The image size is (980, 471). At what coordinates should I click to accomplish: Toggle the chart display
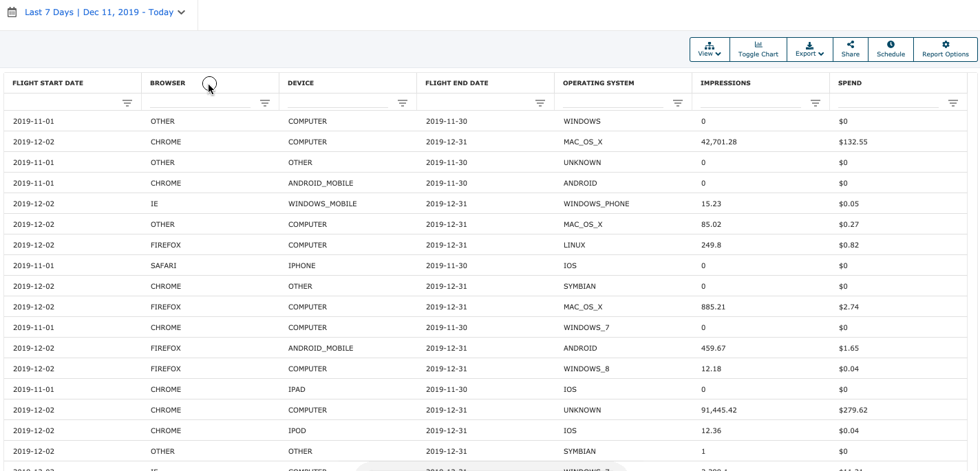(758, 50)
